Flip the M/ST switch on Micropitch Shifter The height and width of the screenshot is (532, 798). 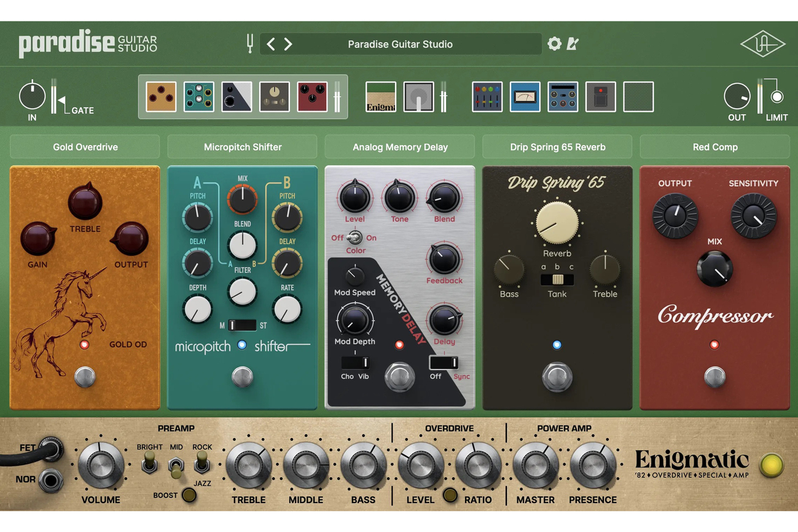coord(242,325)
